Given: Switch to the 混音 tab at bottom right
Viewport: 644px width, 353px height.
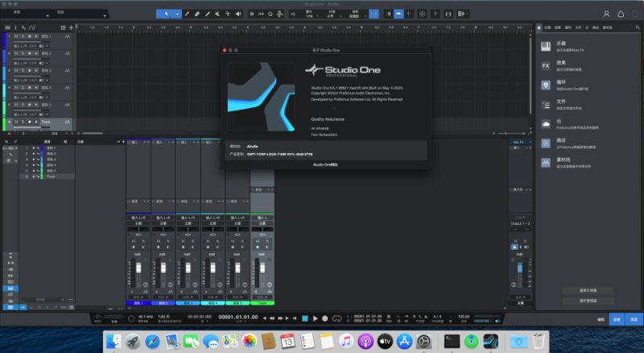Looking at the screenshot, I should click(616, 319).
